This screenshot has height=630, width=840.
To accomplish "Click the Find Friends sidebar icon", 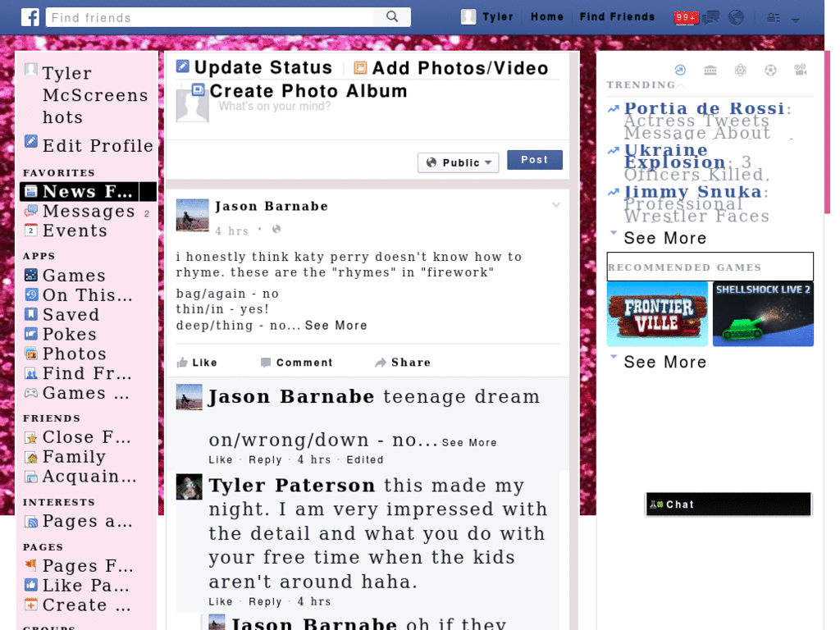I will [x=31, y=373].
